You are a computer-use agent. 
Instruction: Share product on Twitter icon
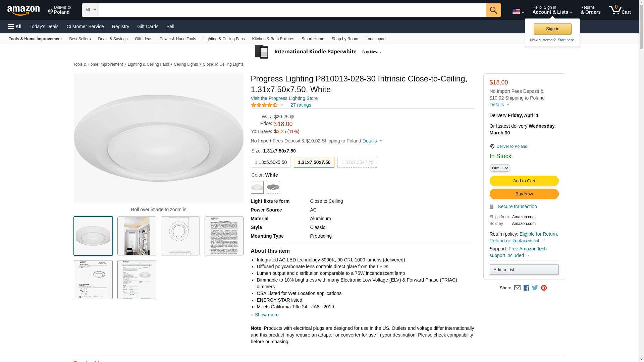(535, 288)
